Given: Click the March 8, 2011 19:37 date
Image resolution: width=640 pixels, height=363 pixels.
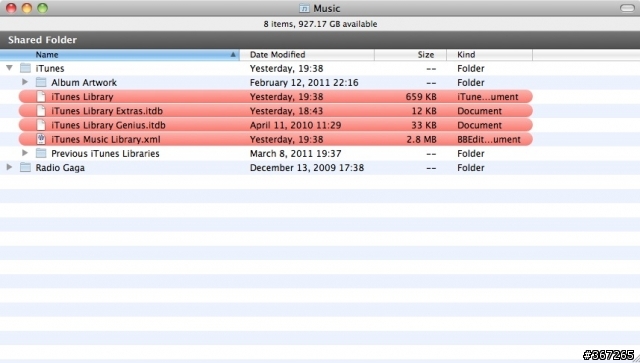Looking at the screenshot, I should 296,154.
